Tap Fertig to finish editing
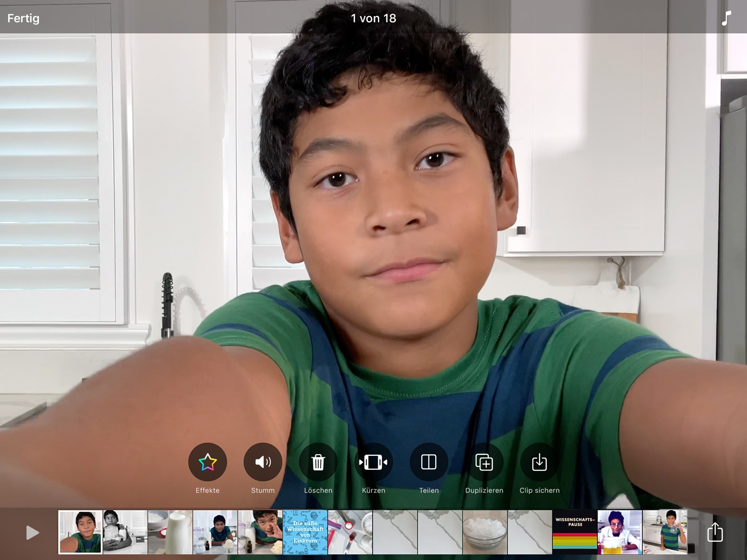Image resolution: width=747 pixels, height=560 pixels. [x=23, y=18]
